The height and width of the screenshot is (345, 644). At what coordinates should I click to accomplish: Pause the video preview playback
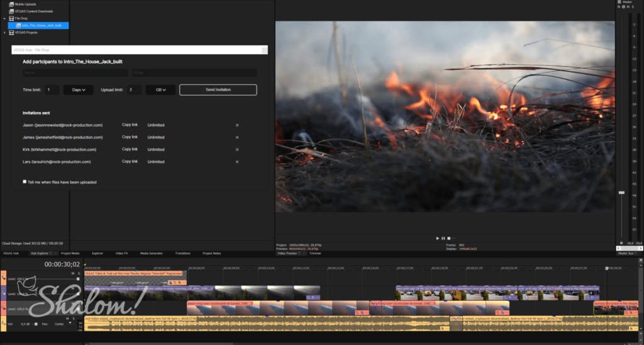coord(443,238)
